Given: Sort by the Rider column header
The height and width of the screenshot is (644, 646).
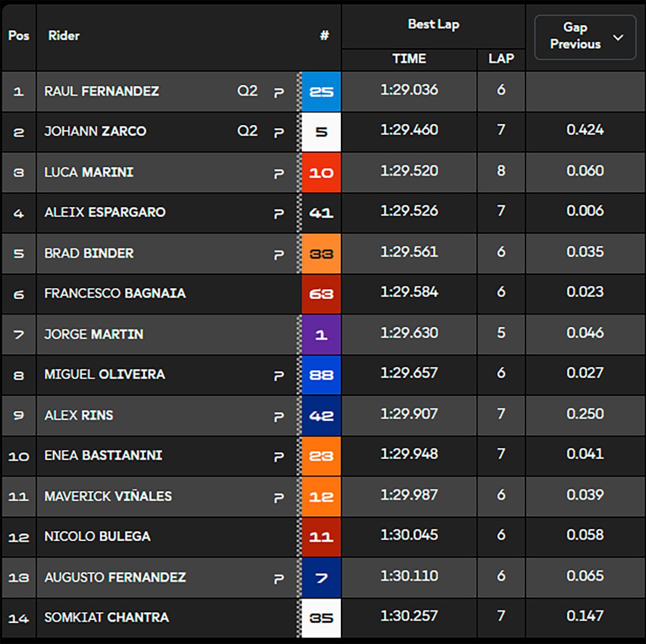Looking at the screenshot, I should click(64, 36).
